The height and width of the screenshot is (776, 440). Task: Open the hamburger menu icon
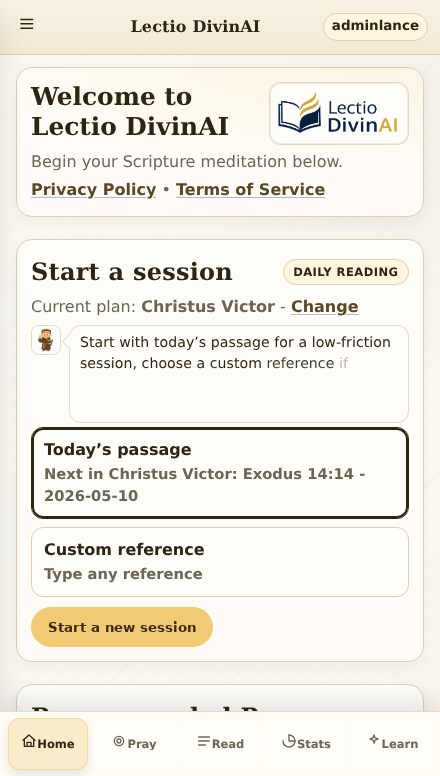point(27,24)
